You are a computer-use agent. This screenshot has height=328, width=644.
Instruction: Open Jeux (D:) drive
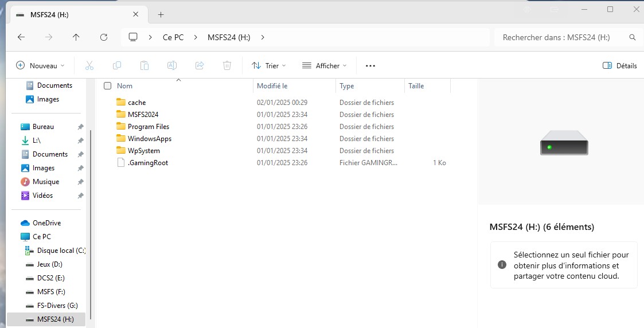point(44,264)
